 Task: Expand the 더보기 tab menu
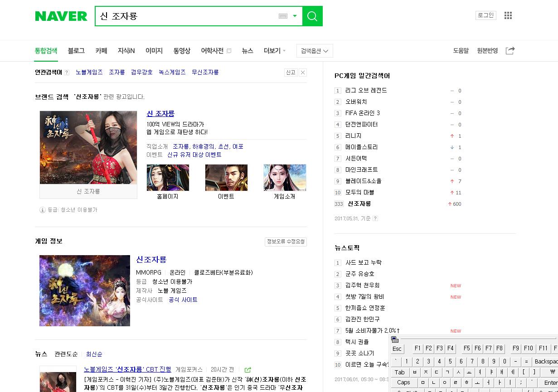[275, 51]
